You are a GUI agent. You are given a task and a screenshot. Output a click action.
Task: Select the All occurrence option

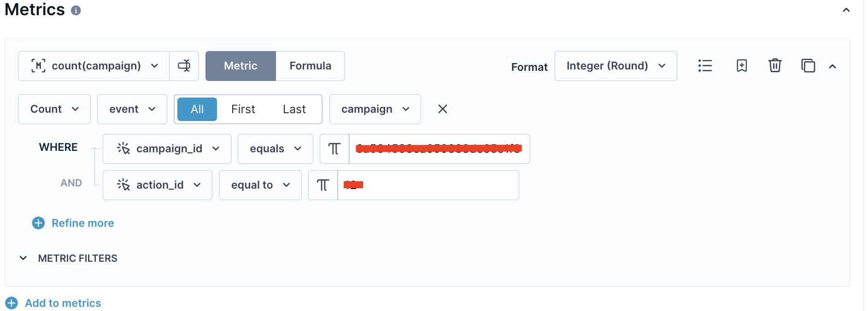point(197,109)
